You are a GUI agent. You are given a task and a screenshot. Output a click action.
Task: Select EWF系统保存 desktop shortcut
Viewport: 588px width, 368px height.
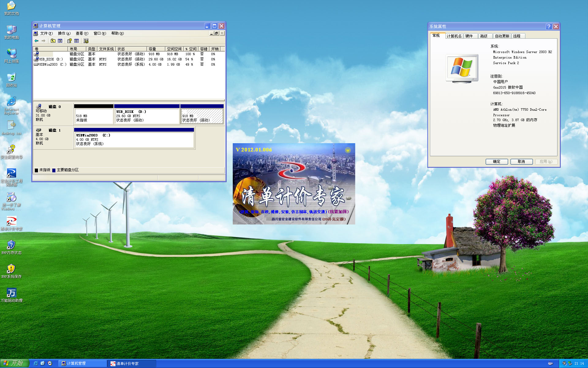[11, 271]
